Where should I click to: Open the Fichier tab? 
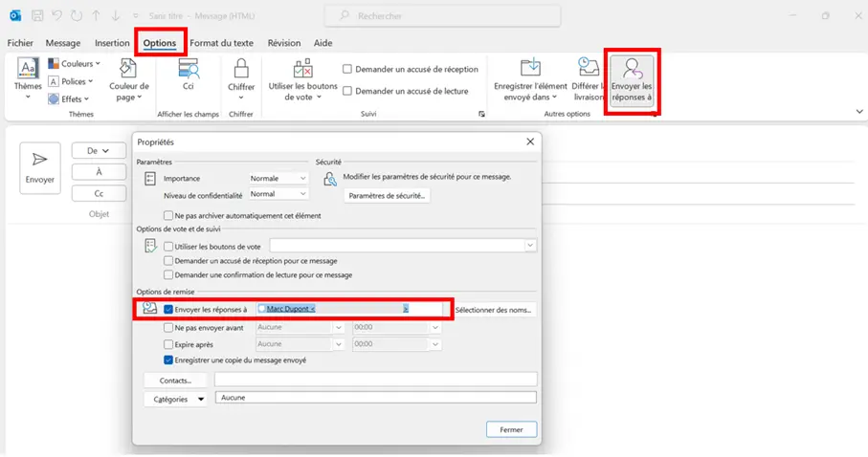point(20,43)
